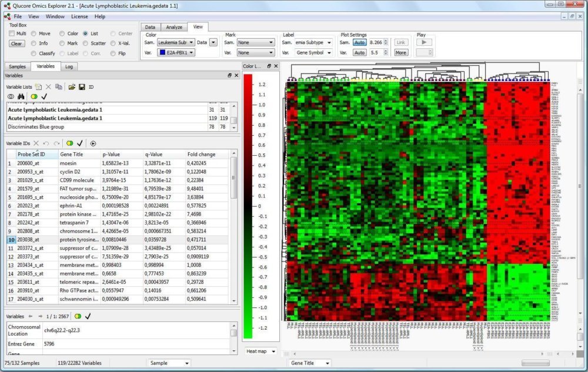The image size is (588, 372).
Task: Open the License menu
Action: pos(79,16)
